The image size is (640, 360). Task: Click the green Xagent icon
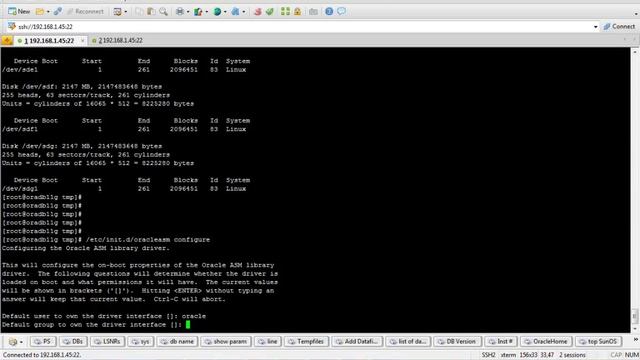coord(269,11)
